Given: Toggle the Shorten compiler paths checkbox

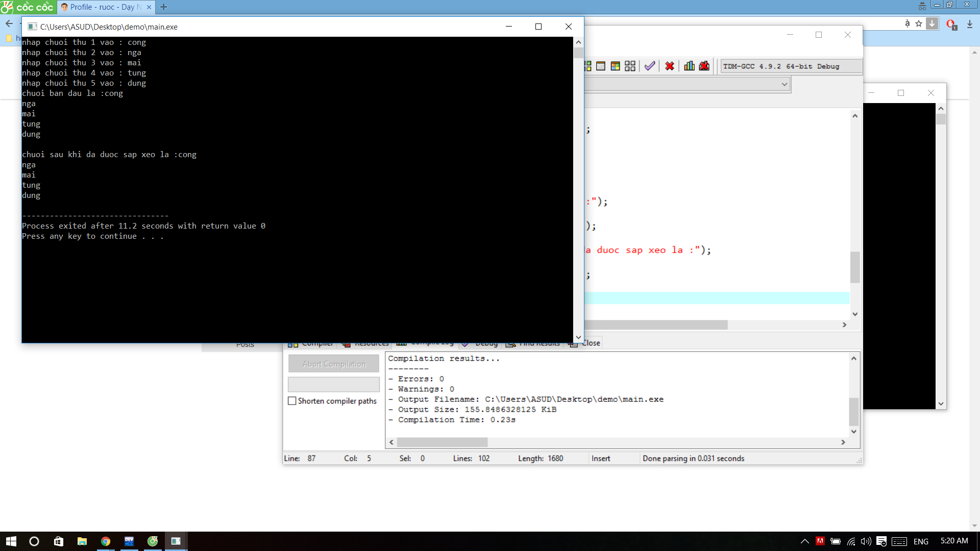Looking at the screenshot, I should click(292, 401).
